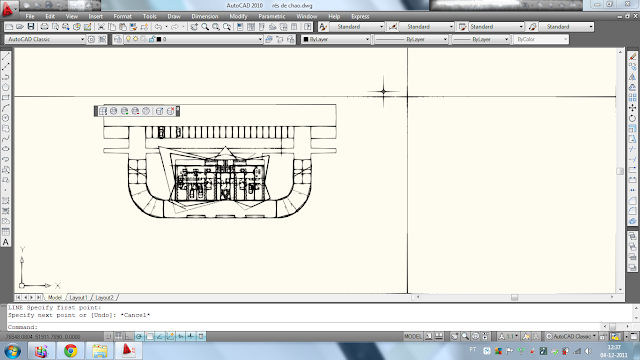Viewport: 640px width, 360px height.
Task: Toggle Grid Display in status bar
Action: click(118, 336)
